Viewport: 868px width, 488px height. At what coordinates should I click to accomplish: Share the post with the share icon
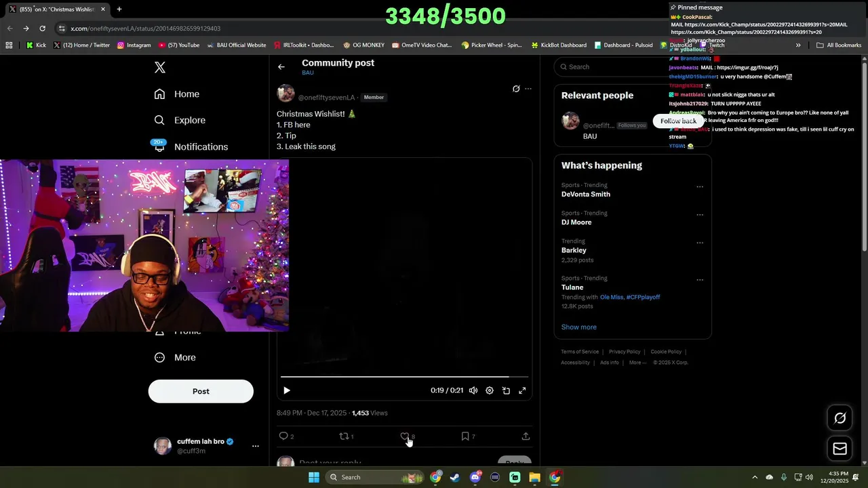526,436
